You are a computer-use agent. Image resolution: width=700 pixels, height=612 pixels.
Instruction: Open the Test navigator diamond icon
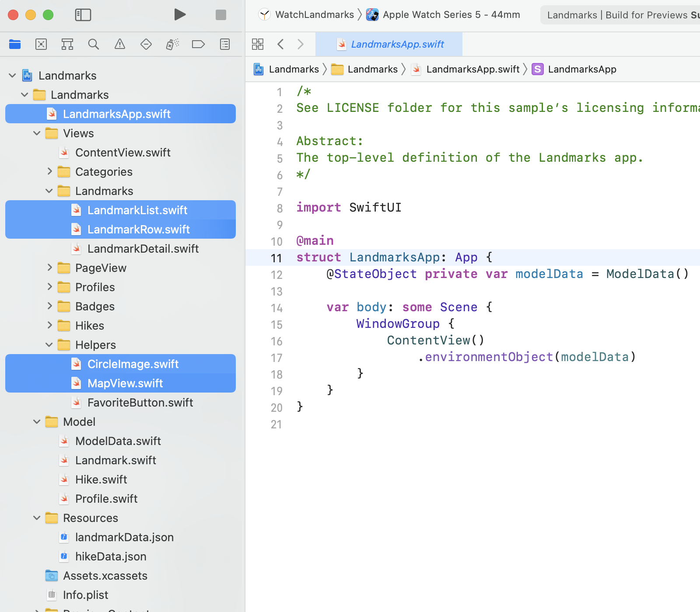pyautogui.click(x=146, y=44)
